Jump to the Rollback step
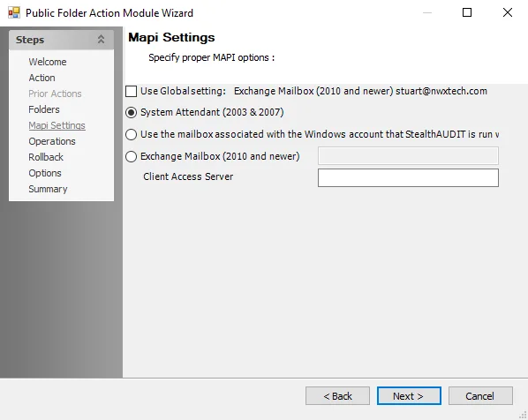This screenshot has height=420, width=528. 46,157
